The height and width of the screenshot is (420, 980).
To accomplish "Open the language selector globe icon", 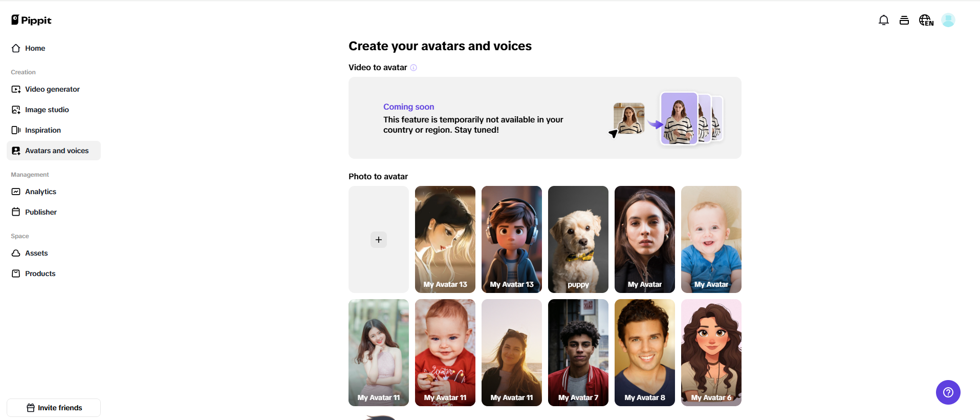I will click(926, 20).
